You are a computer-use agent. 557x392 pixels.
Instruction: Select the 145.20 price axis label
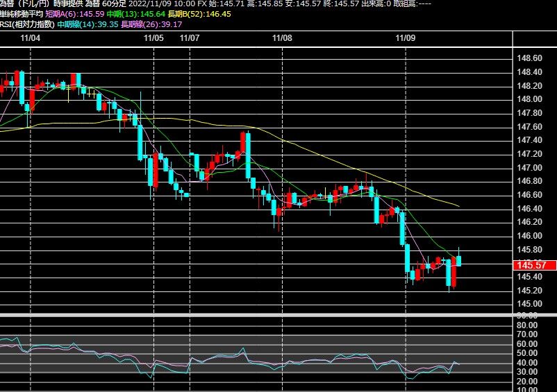[529, 291]
